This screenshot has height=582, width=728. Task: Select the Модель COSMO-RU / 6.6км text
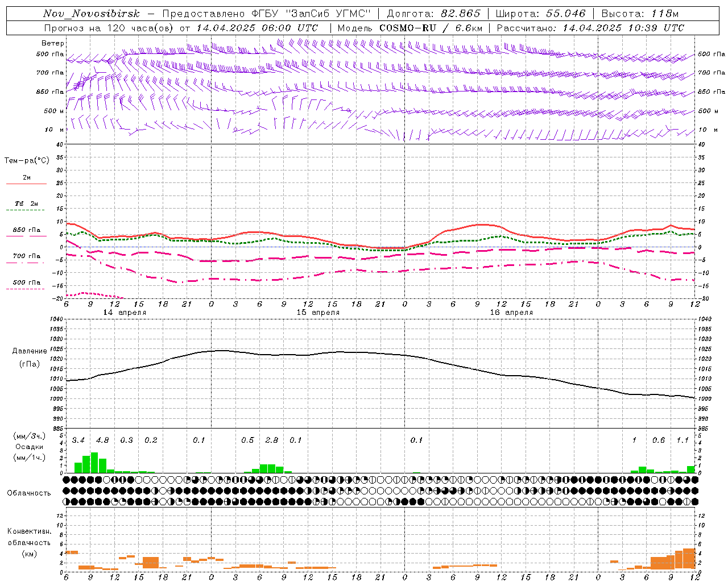coord(410,28)
